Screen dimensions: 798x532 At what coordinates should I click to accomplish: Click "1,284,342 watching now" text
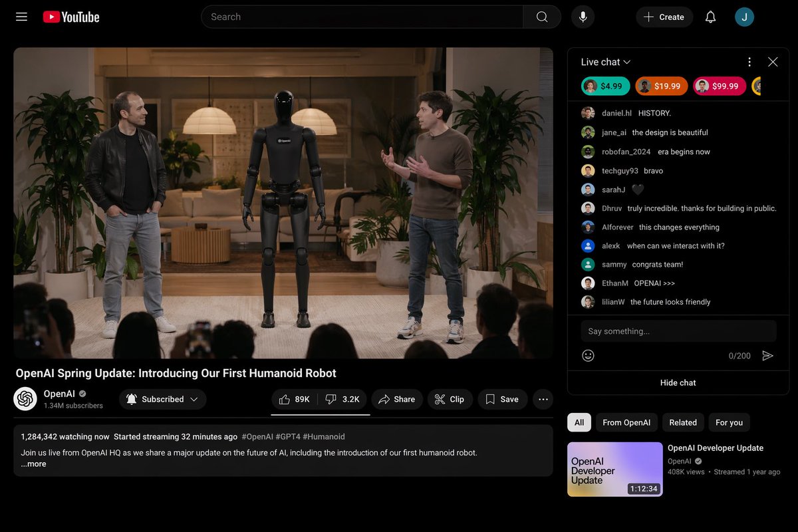pyautogui.click(x=65, y=437)
